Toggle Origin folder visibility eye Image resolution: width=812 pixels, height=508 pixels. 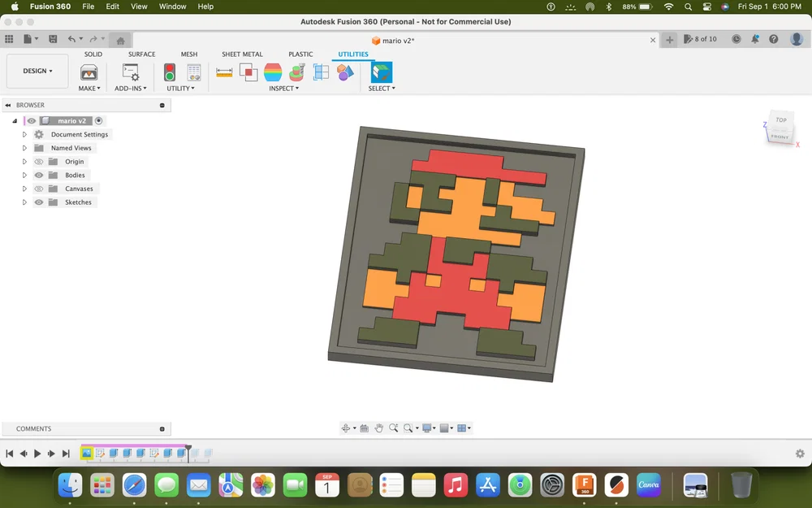click(x=39, y=162)
